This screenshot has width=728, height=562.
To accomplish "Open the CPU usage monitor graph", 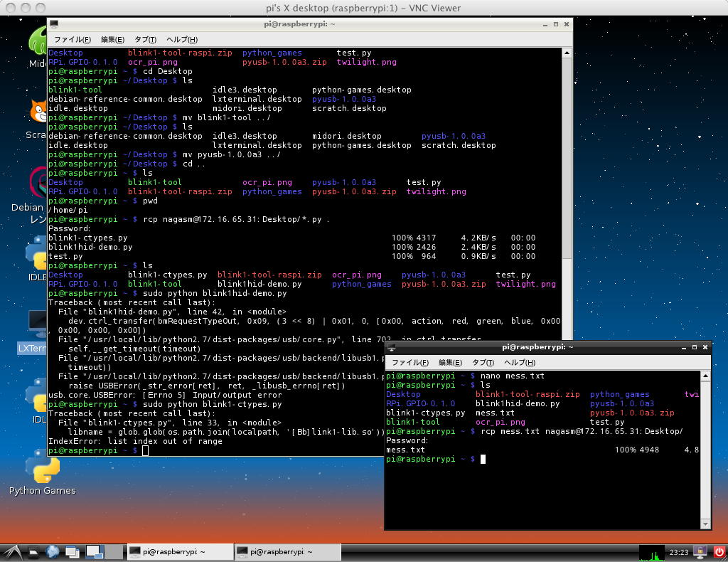I will coord(652,551).
